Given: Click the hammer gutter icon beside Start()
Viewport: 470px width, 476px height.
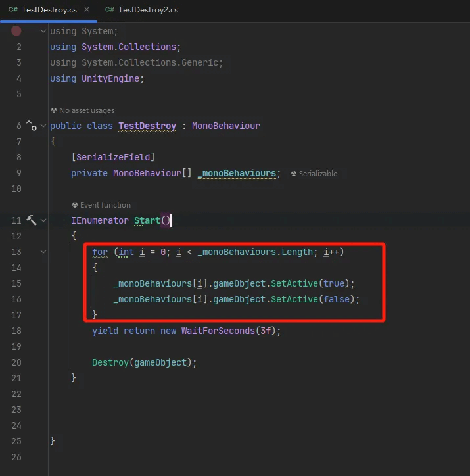Looking at the screenshot, I should 31,220.
